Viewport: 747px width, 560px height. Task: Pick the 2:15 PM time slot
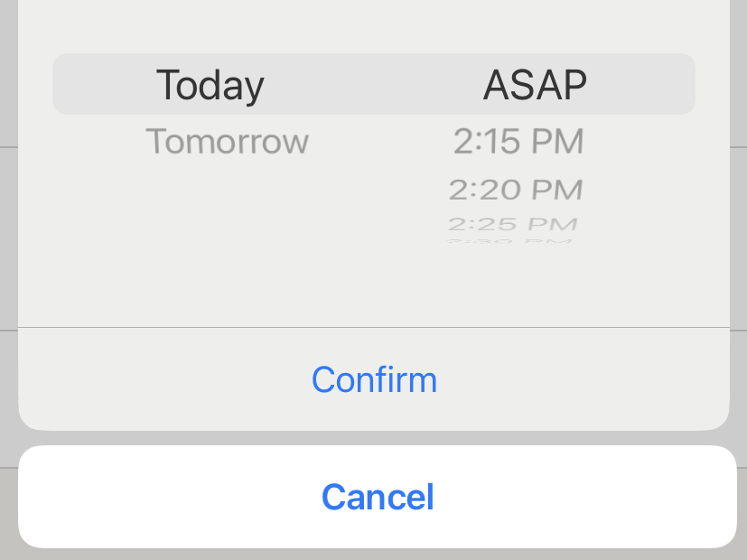(x=518, y=142)
